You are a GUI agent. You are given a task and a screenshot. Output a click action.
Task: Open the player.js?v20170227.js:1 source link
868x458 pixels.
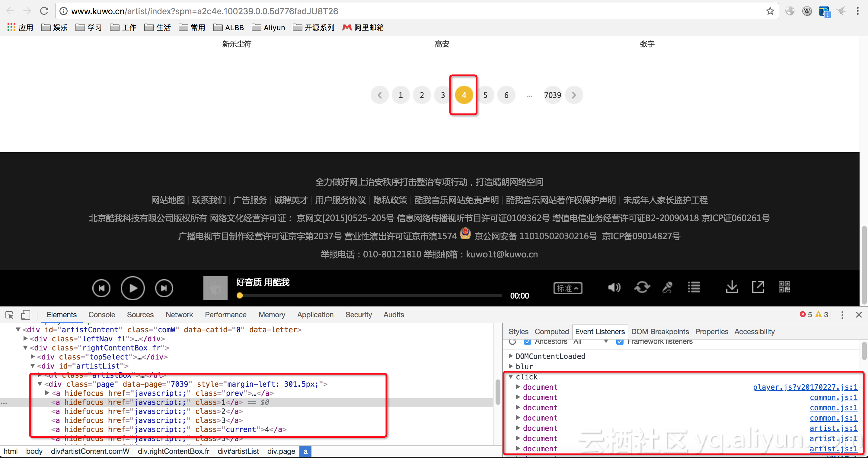(805, 387)
